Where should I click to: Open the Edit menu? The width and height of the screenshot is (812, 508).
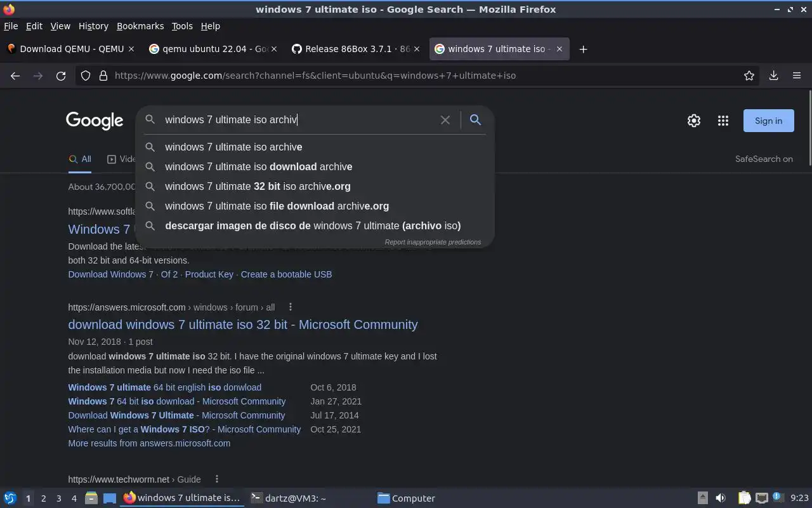(x=34, y=26)
